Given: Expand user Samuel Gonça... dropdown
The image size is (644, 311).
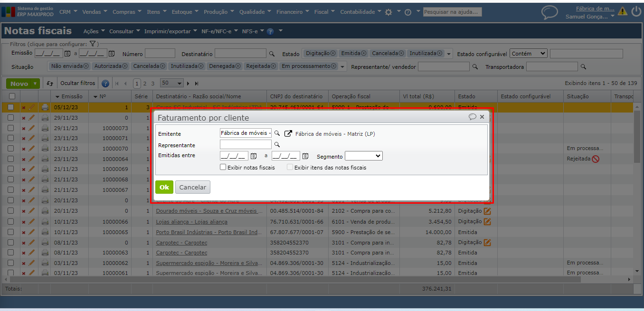Looking at the screenshot, I should pos(612,17).
